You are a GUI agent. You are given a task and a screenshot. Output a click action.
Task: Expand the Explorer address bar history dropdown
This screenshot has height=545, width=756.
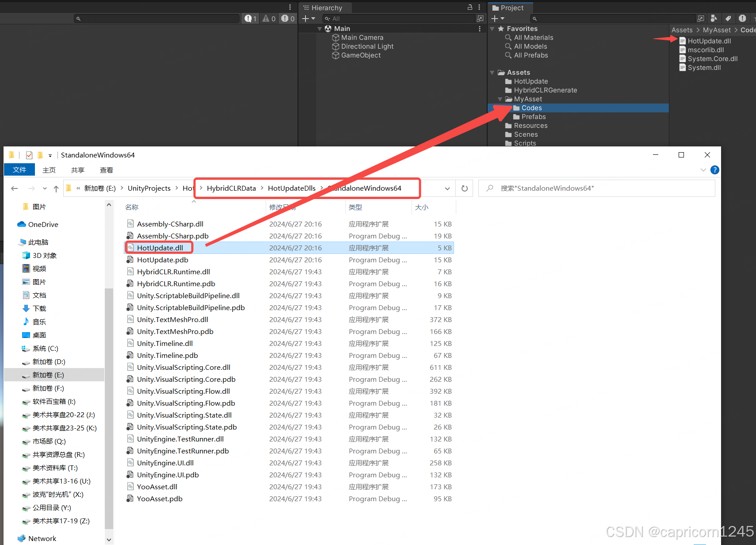[x=447, y=188]
